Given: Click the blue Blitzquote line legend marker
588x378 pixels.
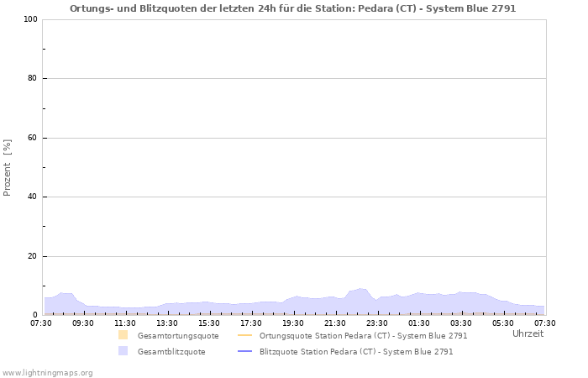Looking at the screenshot, I should (x=245, y=351).
